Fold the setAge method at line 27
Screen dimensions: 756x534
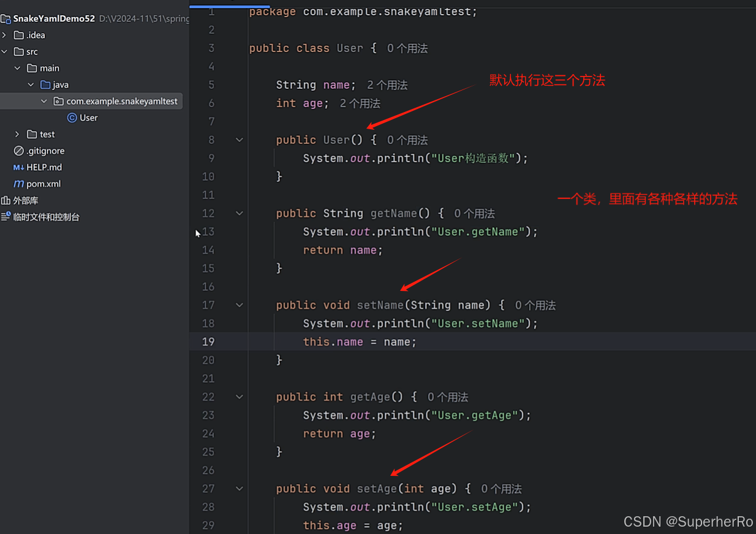click(x=240, y=489)
